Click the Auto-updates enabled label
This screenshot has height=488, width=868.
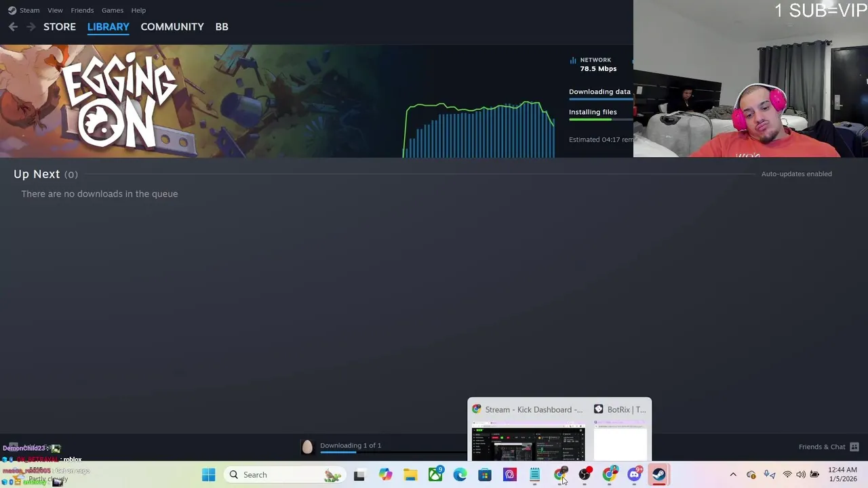[x=796, y=174]
